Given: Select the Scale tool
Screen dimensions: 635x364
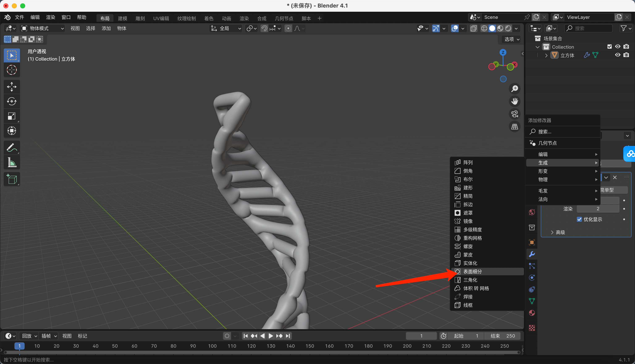Looking at the screenshot, I should pos(12,116).
